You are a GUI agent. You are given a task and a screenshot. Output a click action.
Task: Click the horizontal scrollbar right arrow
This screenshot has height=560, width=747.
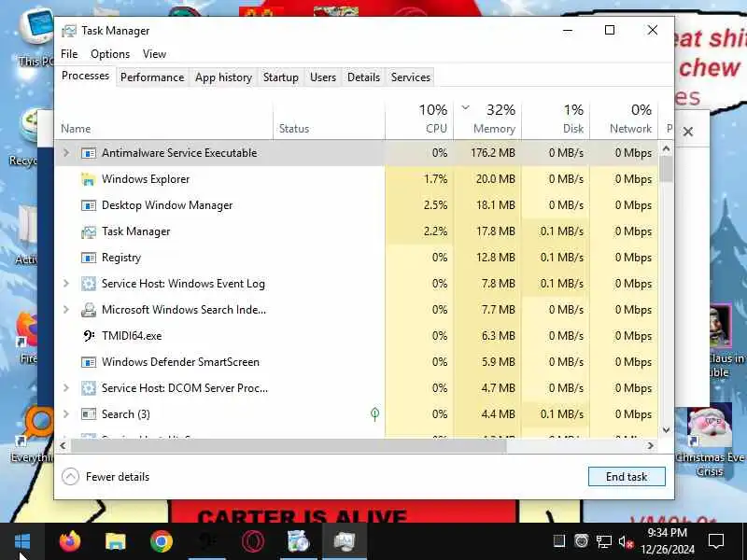[x=650, y=446]
